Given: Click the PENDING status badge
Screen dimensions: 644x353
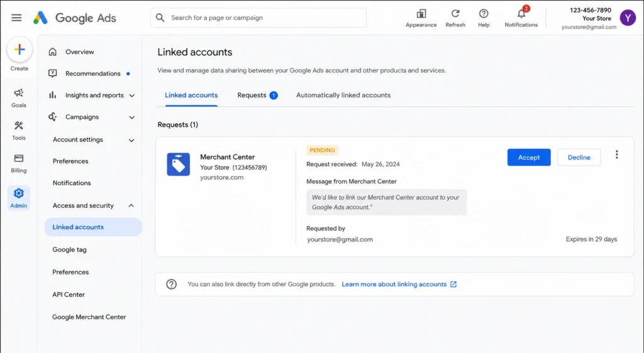Looking at the screenshot, I should (x=322, y=150).
